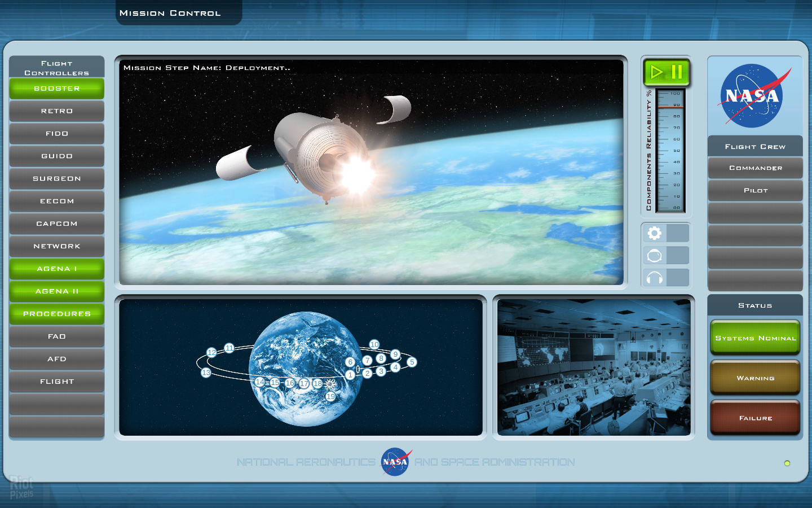Toggle the PROCEDURES controller
The image size is (812, 508).
(57, 314)
